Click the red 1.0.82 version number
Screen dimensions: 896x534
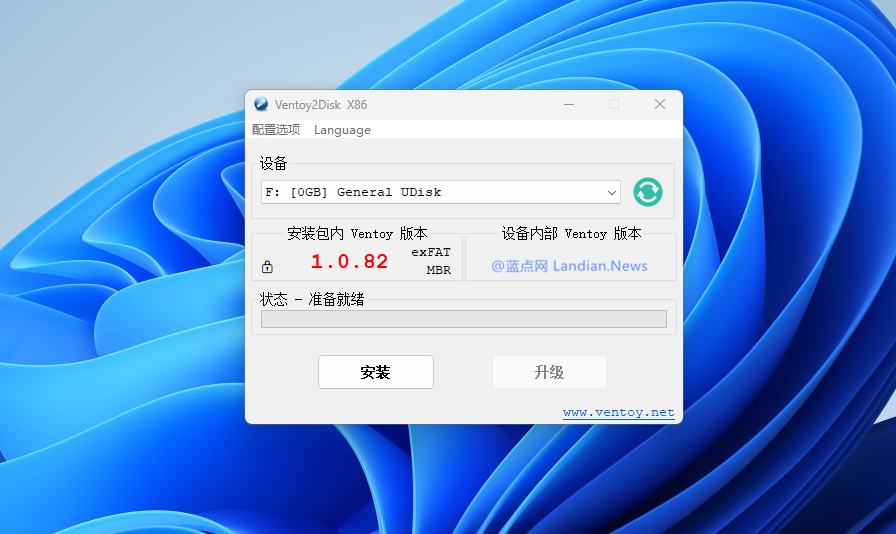349,262
